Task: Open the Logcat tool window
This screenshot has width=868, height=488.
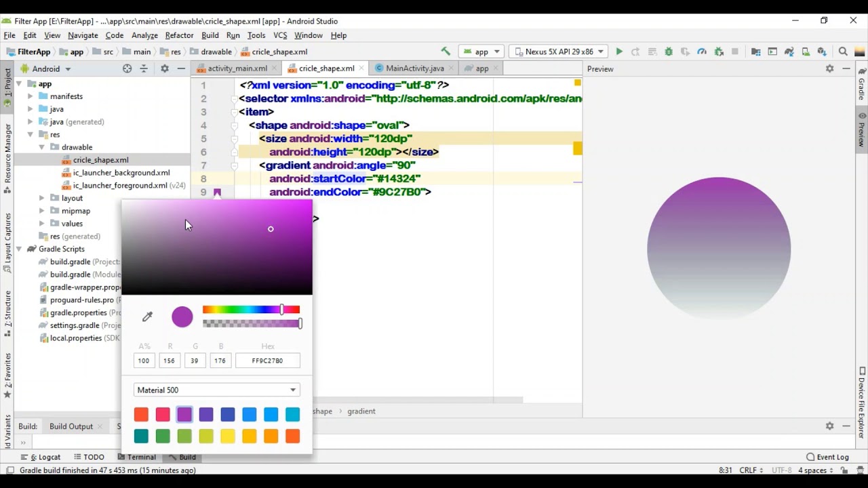Action: [42, 457]
